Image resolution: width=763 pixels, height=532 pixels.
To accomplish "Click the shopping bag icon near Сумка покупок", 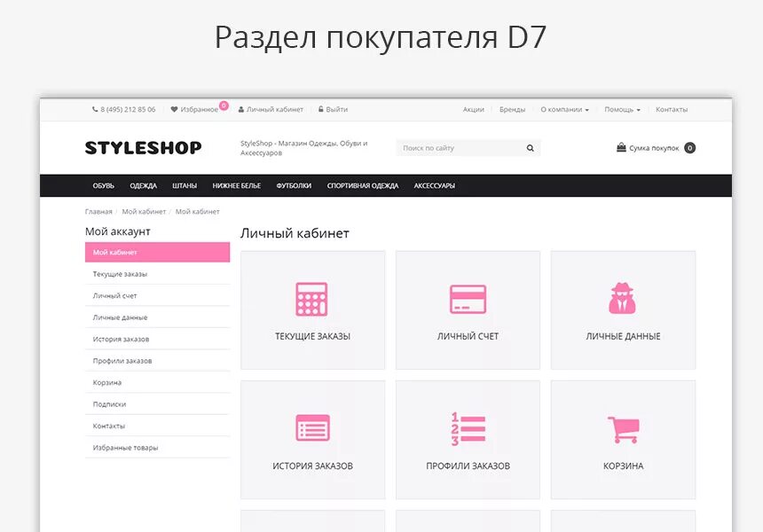I will 621,147.
